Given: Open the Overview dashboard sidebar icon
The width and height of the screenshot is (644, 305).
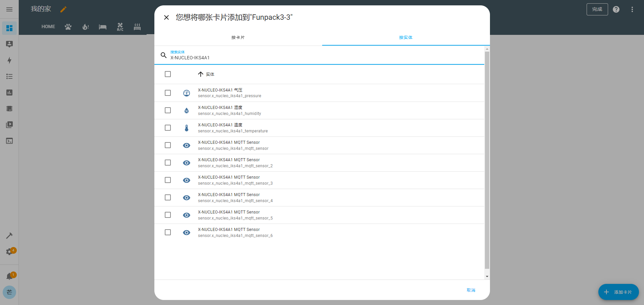Looking at the screenshot, I should pos(9,28).
